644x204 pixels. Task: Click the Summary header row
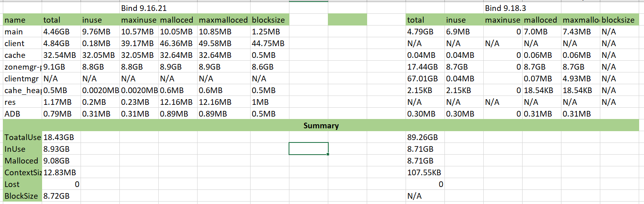click(x=321, y=125)
